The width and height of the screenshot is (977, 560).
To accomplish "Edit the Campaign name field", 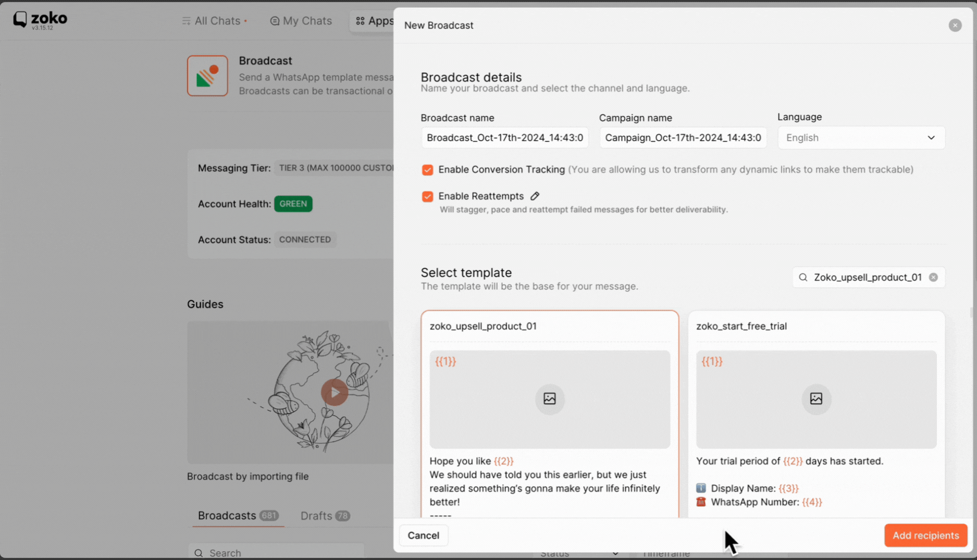I will [x=683, y=138].
